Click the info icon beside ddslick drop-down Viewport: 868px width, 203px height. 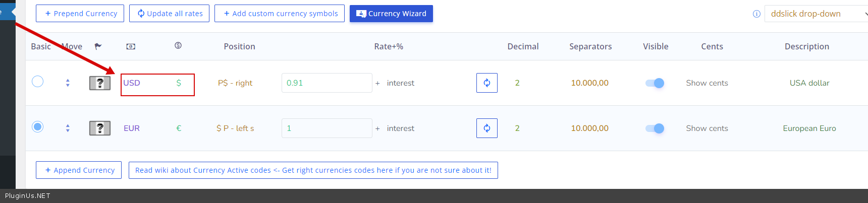756,14
